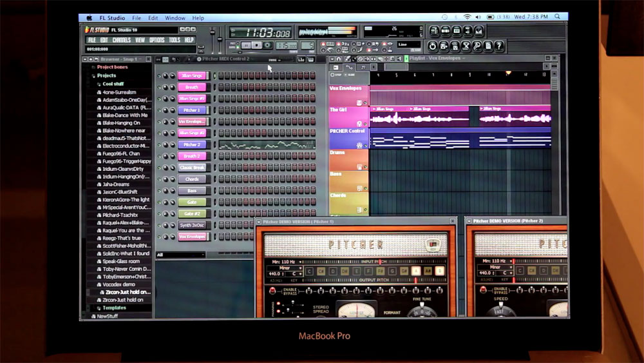Click the PITCHER Control track icon

pyautogui.click(x=359, y=145)
